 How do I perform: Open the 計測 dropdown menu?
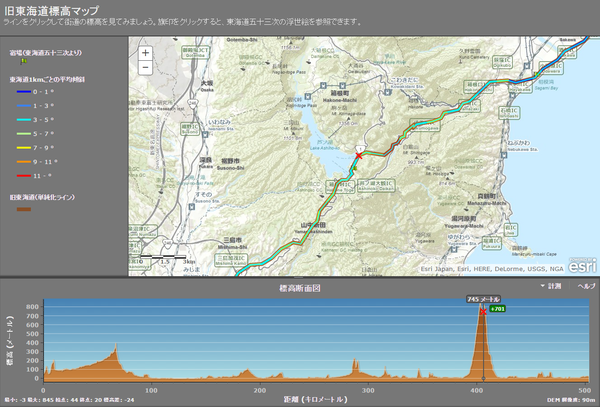(x=551, y=287)
